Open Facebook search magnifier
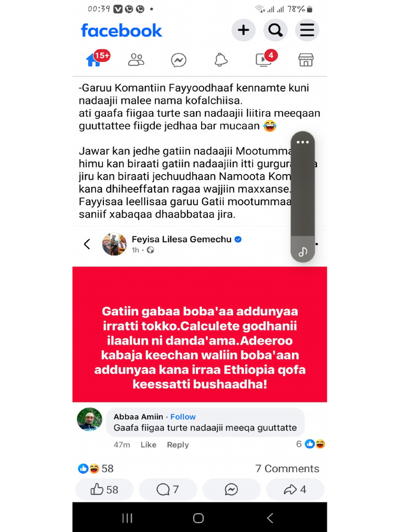This screenshot has height=532, width=399. click(275, 30)
